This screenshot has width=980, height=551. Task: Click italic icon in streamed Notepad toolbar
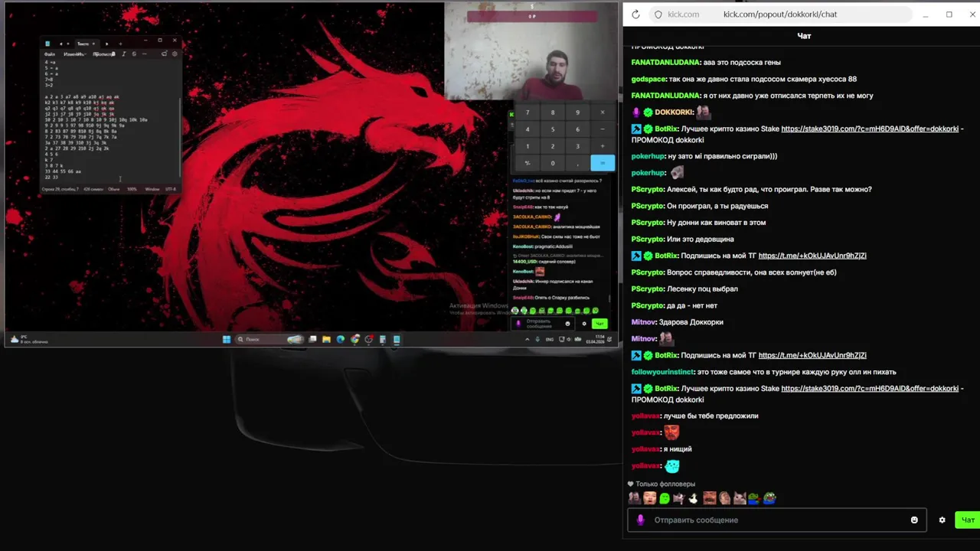click(124, 54)
